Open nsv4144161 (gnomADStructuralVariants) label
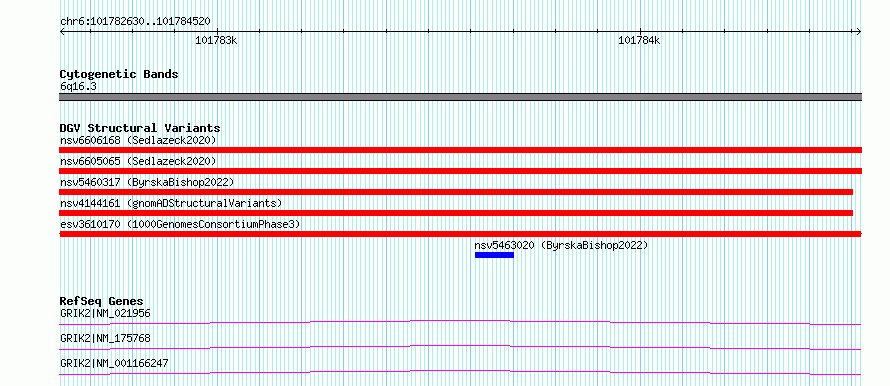Screen dimensions: 890x386 (x=171, y=203)
